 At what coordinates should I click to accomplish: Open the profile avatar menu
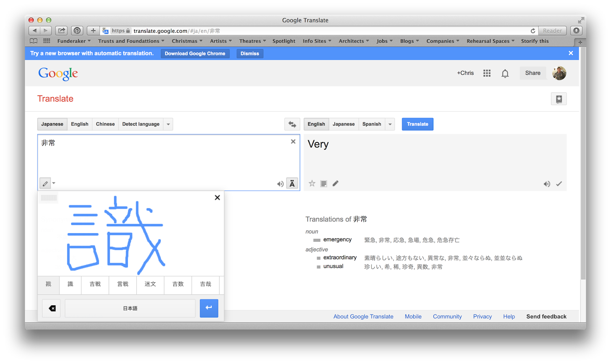pyautogui.click(x=559, y=73)
